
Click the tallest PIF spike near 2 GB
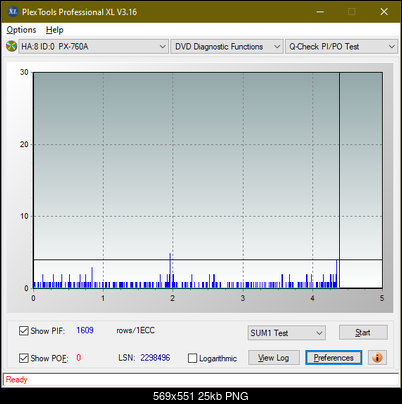pyautogui.click(x=170, y=270)
